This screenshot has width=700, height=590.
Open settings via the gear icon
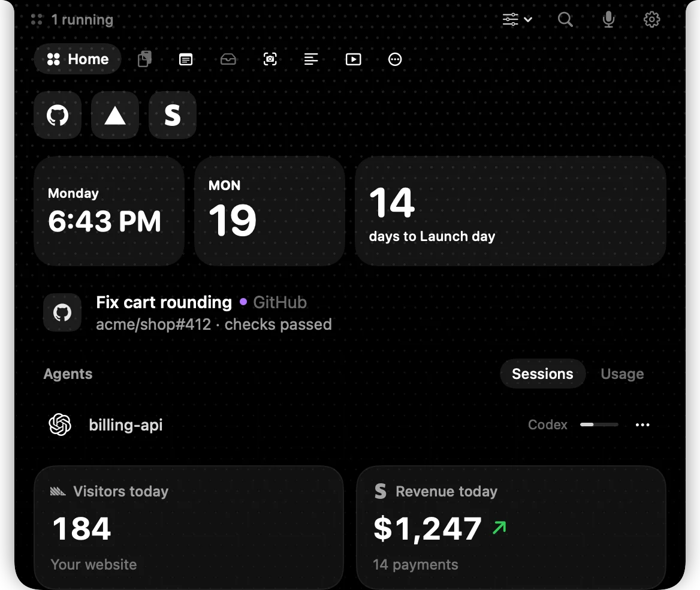652,19
